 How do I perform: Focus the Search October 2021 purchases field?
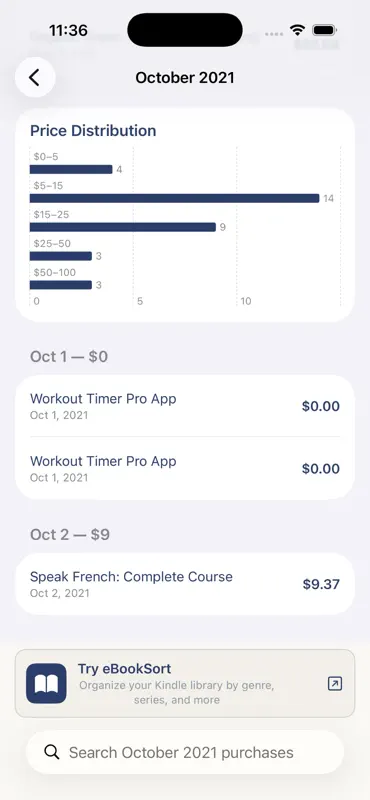pyautogui.click(x=185, y=752)
